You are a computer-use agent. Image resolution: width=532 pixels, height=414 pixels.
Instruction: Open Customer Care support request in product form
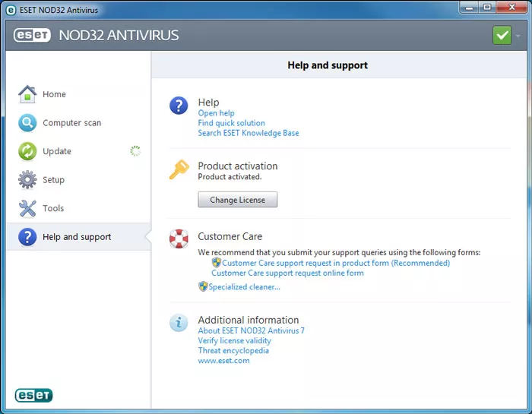click(336, 263)
